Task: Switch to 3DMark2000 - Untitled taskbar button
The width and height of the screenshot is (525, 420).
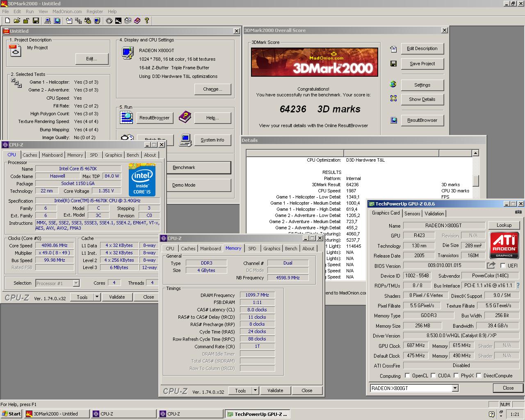Action: coord(57,414)
